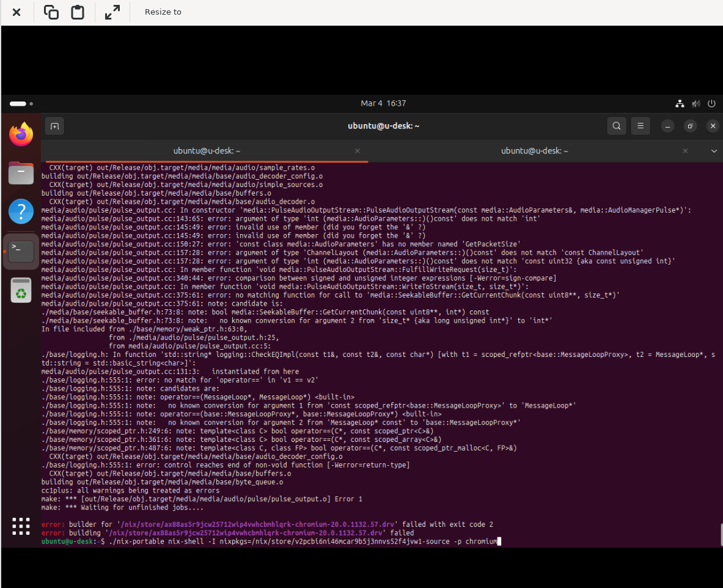Open the Trash in the dock
Image resolution: width=723 pixels, height=588 pixels.
(21, 290)
